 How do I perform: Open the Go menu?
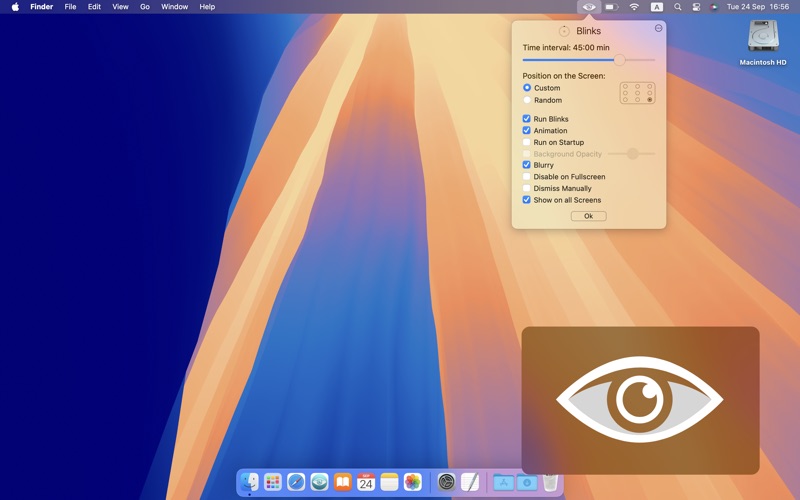click(145, 7)
